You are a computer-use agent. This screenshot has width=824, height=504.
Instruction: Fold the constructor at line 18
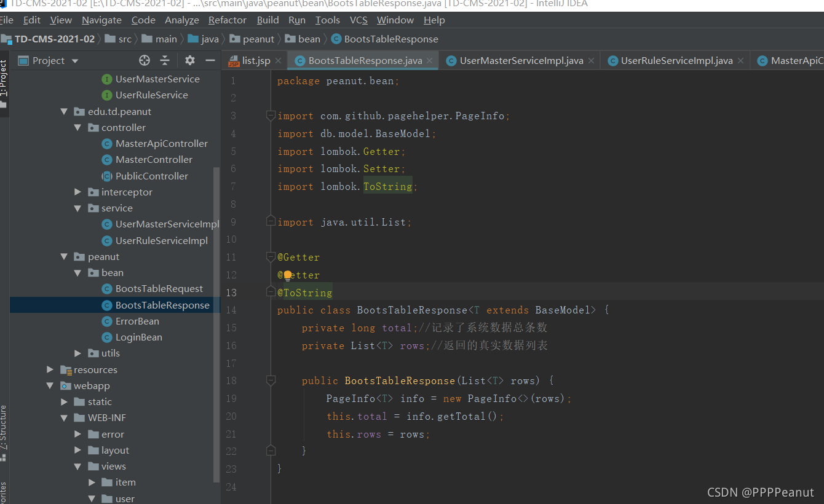click(x=271, y=380)
